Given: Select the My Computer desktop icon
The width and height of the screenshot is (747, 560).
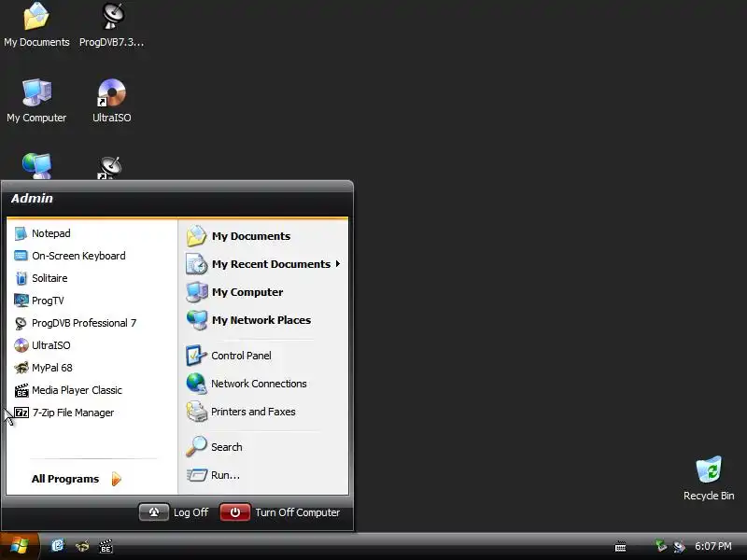Looking at the screenshot, I should (x=36, y=101).
